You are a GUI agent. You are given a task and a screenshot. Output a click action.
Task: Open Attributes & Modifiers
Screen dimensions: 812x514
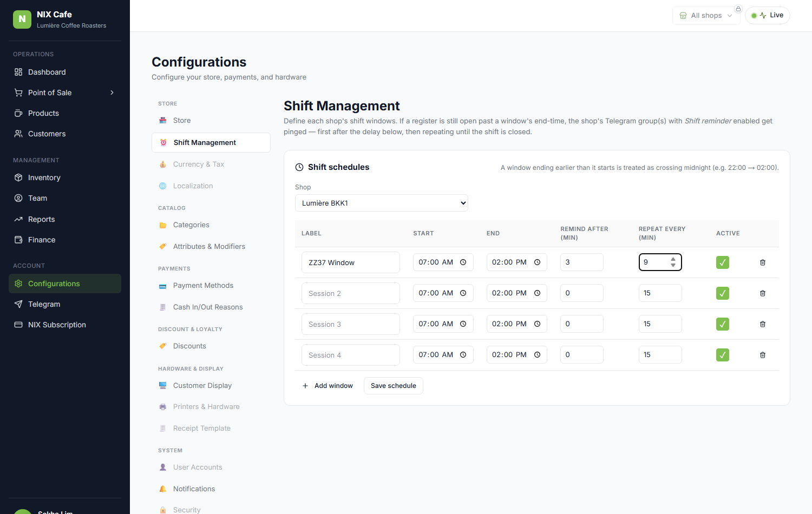point(211,246)
